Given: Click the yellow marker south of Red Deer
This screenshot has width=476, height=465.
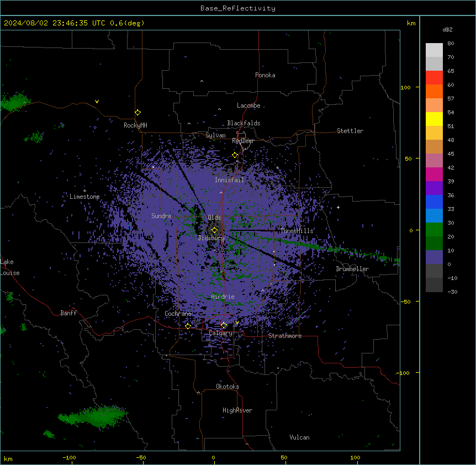Looking at the screenshot, I should (x=235, y=155).
